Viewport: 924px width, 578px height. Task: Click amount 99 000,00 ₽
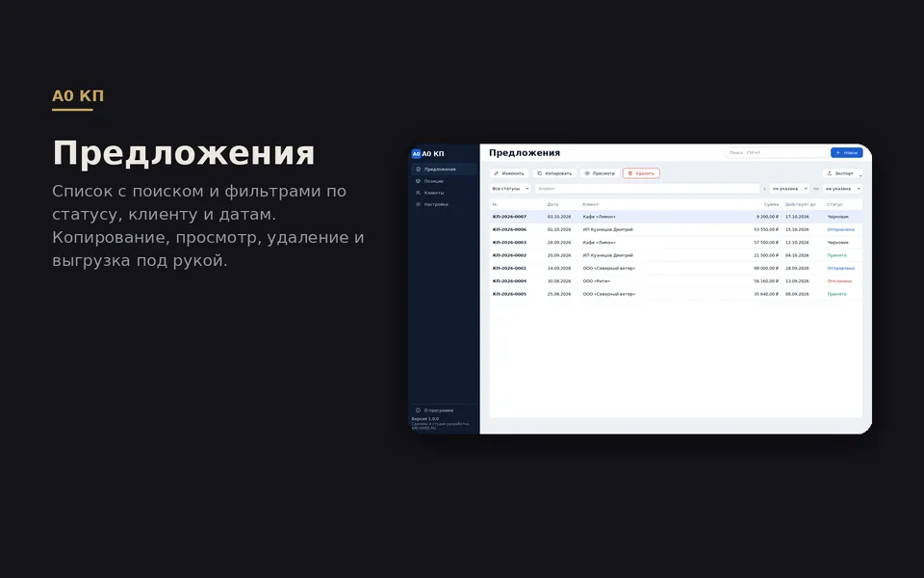coord(766,269)
